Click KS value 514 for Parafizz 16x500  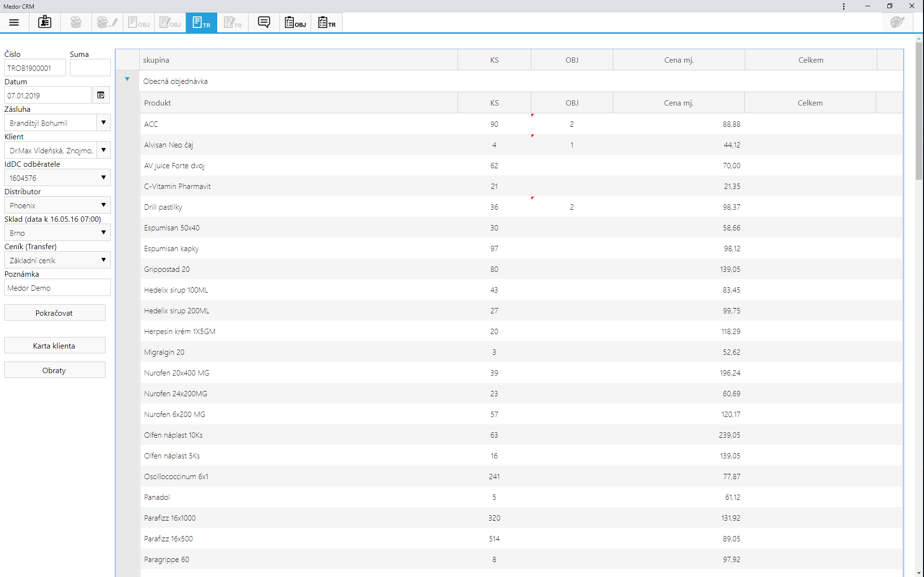coord(494,538)
